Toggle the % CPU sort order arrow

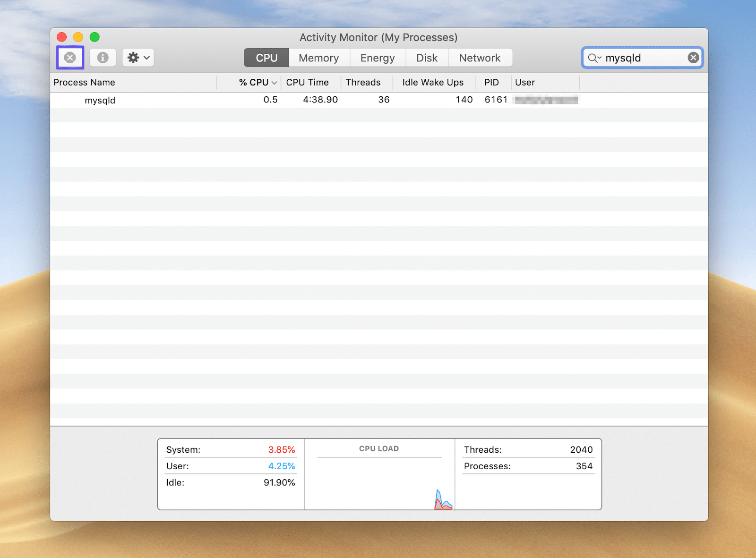click(273, 82)
